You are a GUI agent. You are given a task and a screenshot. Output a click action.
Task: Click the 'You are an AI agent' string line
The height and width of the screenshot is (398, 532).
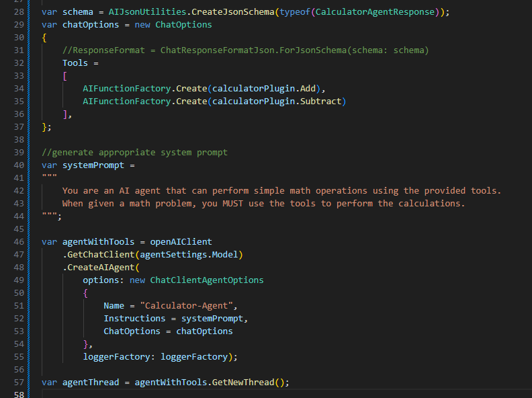[281, 191]
